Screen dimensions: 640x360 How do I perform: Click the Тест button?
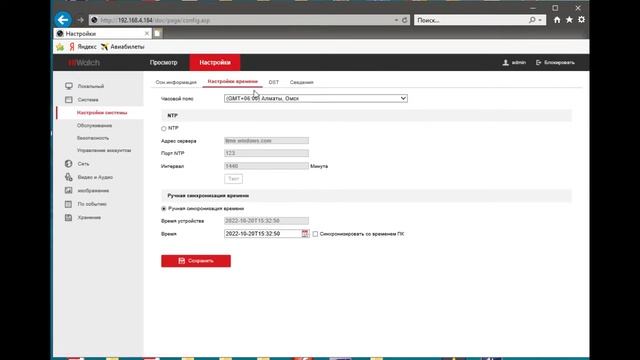tap(233, 179)
